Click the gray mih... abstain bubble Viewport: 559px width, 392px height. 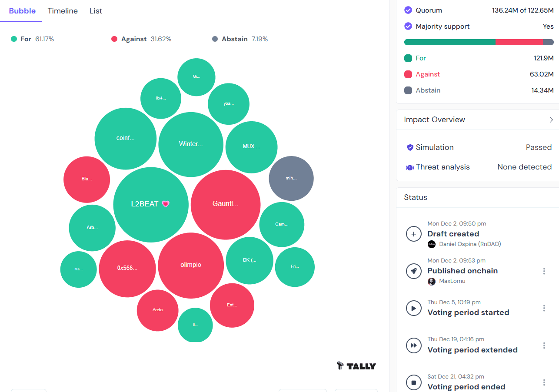click(291, 179)
